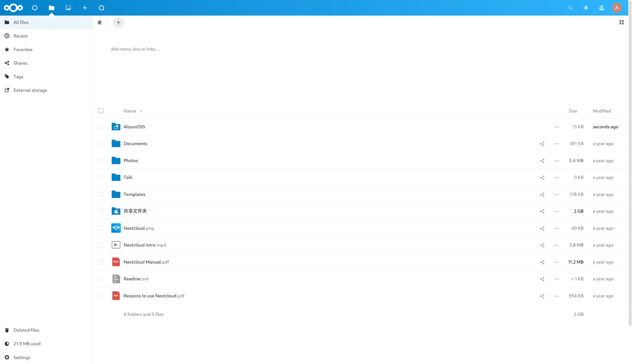This screenshot has height=364, width=632.
Task: Open the Talk app icon
Action: click(x=102, y=8)
